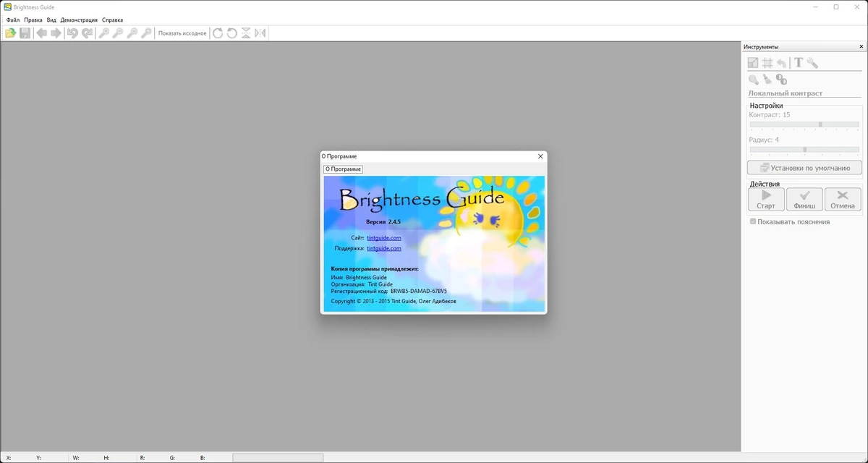Open the Справка menu

(x=113, y=20)
